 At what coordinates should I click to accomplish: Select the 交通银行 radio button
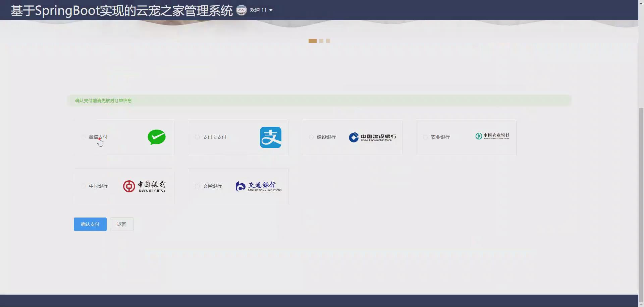click(197, 186)
